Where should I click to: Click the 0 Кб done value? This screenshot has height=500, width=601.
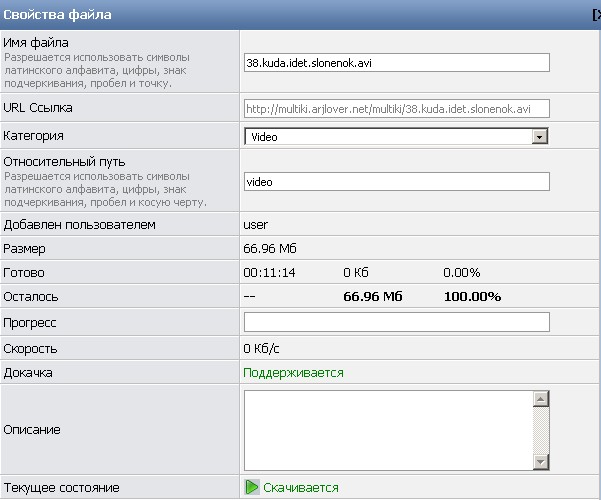tap(356, 273)
